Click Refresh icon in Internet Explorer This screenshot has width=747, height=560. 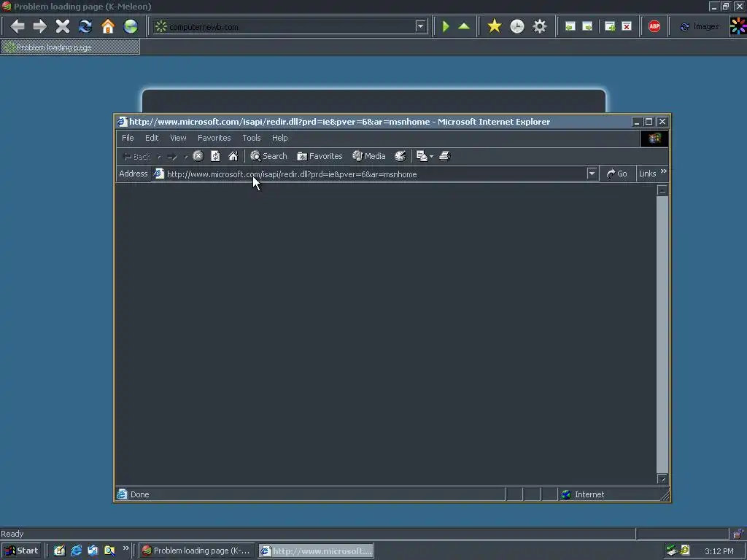coord(215,156)
